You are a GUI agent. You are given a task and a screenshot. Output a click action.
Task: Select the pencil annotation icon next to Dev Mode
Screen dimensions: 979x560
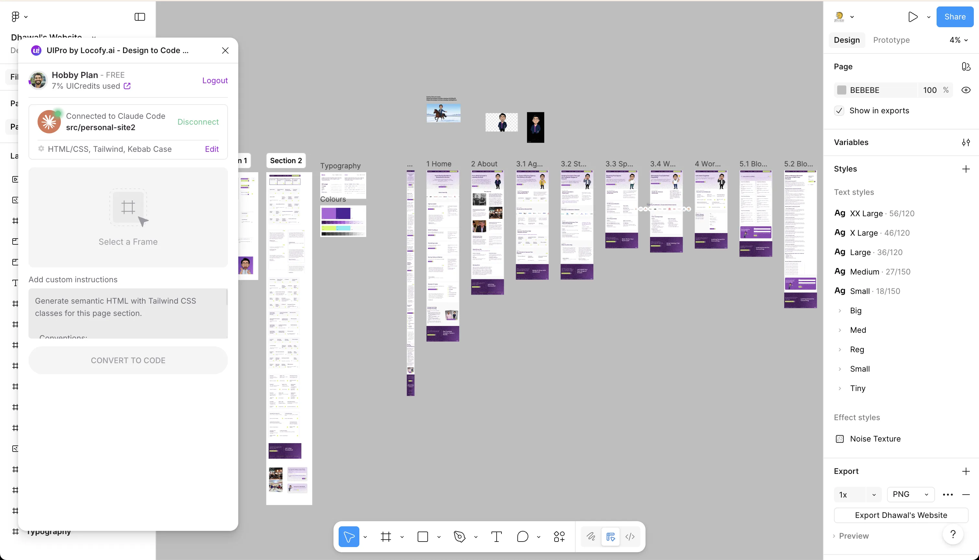591,537
